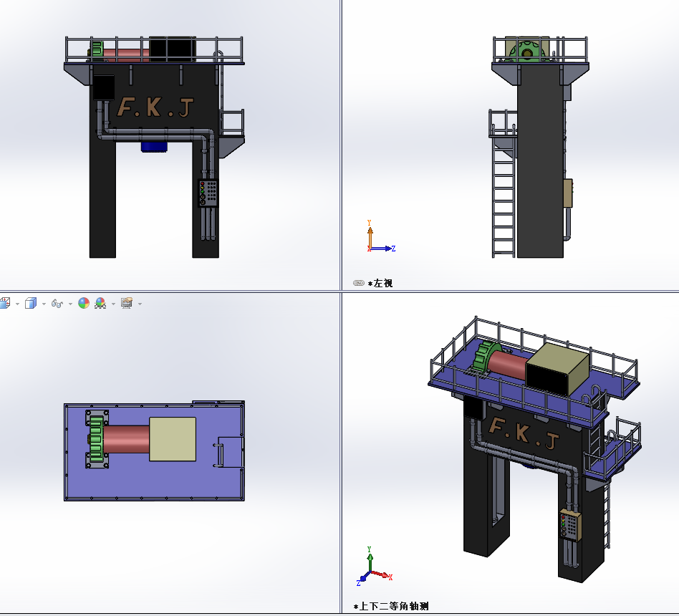Screen dimensions: 679x616
Task: Click the *上下二等角轴测 view label
Action: point(391,606)
